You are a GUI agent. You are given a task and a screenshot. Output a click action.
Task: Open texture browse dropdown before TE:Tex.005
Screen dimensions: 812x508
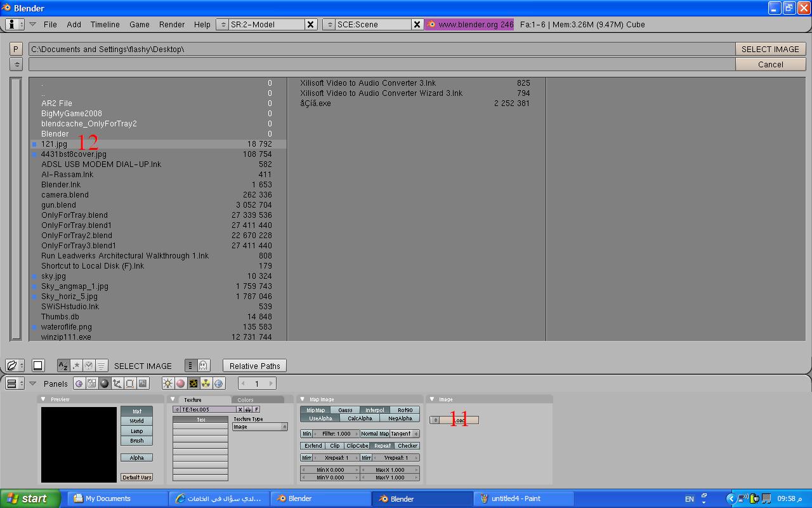coord(177,410)
